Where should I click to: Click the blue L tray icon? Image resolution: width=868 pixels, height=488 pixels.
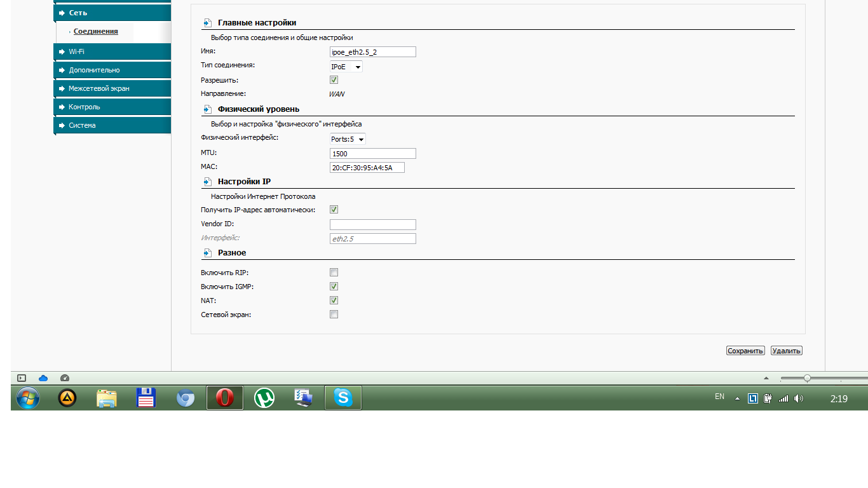(x=753, y=398)
